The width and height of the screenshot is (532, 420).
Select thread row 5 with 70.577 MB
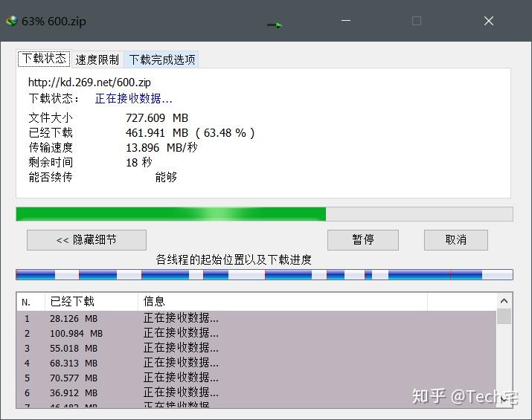click(x=257, y=378)
